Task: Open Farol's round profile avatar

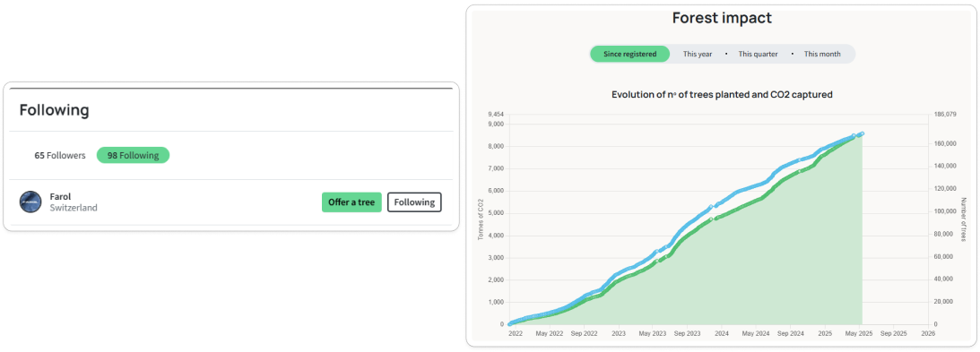Action: [x=30, y=202]
